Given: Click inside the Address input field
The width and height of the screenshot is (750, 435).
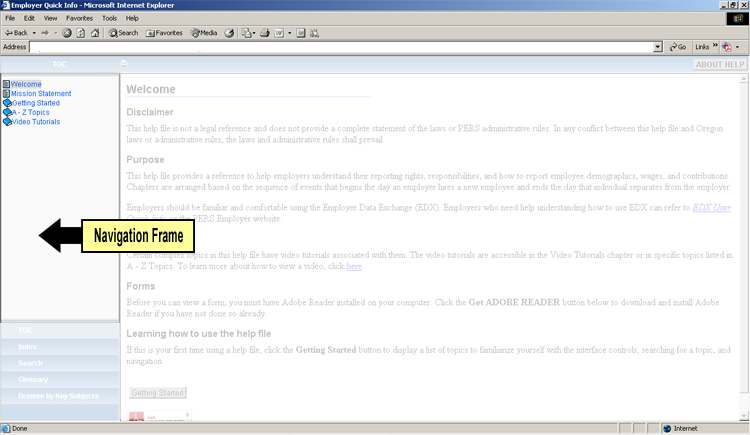Looking at the screenshot, I should coord(340,47).
